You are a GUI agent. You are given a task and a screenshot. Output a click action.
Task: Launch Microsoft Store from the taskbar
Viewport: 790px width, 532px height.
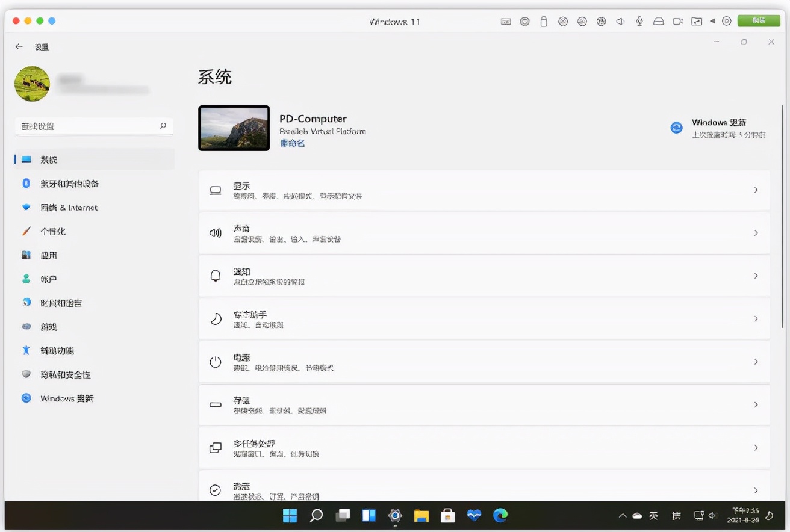(x=447, y=515)
